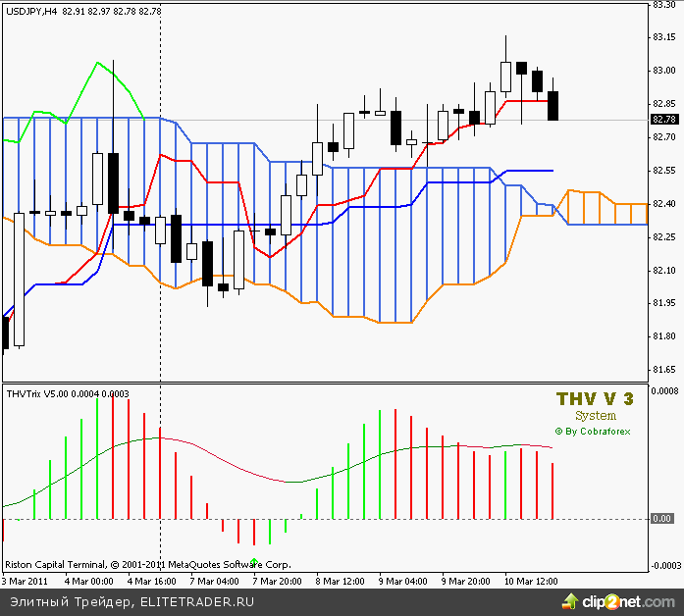Screen dimensions: 684x616
Task: Click the last black candle on the right
Action: click(x=552, y=105)
